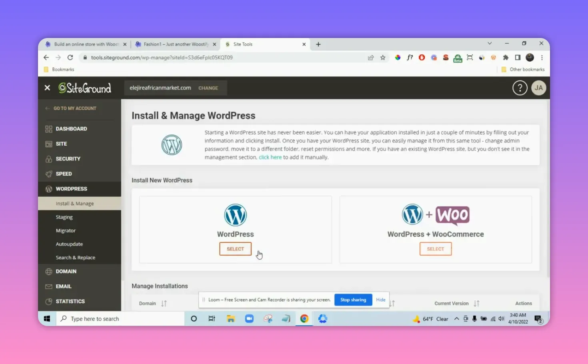Click the Email envelope icon in sidebar

(48, 286)
